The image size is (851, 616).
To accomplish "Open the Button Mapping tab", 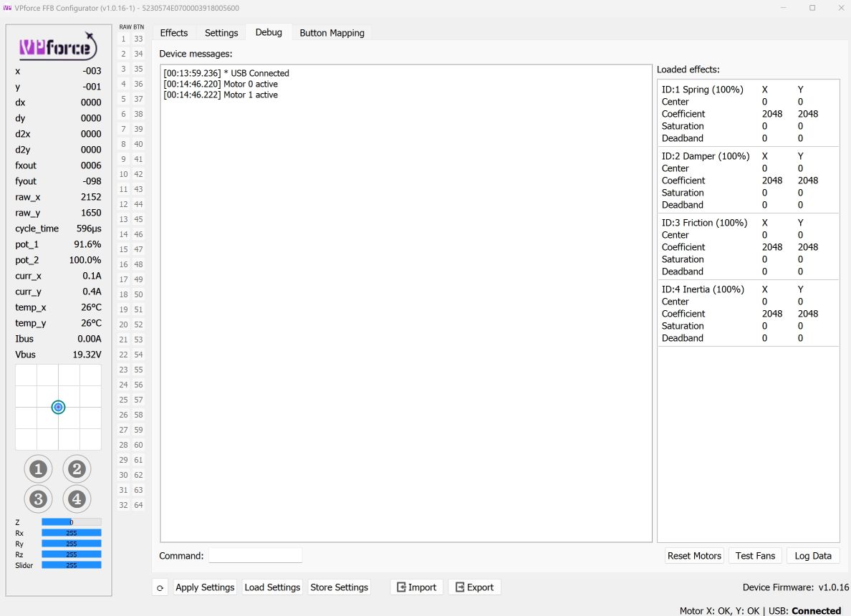I will (332, 32).
